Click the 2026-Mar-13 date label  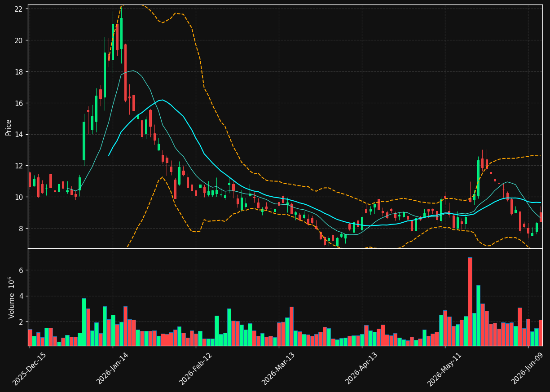(278, 369)
